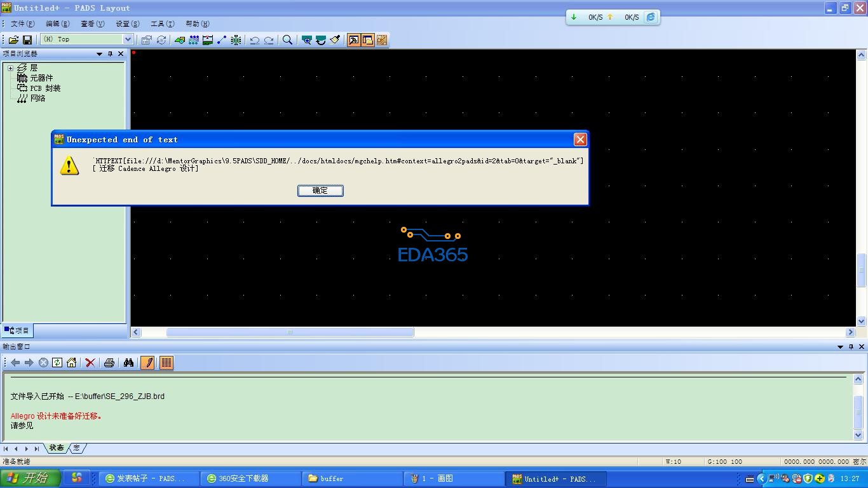Screen dimensions: 868x488
Task: Click the Board view icon
Action: (307, 39)
